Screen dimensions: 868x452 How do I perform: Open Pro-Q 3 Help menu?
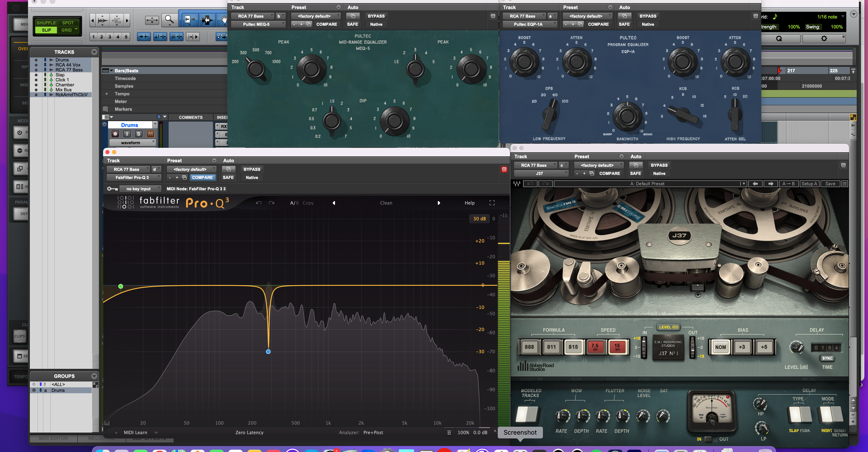tap(469, 203)
